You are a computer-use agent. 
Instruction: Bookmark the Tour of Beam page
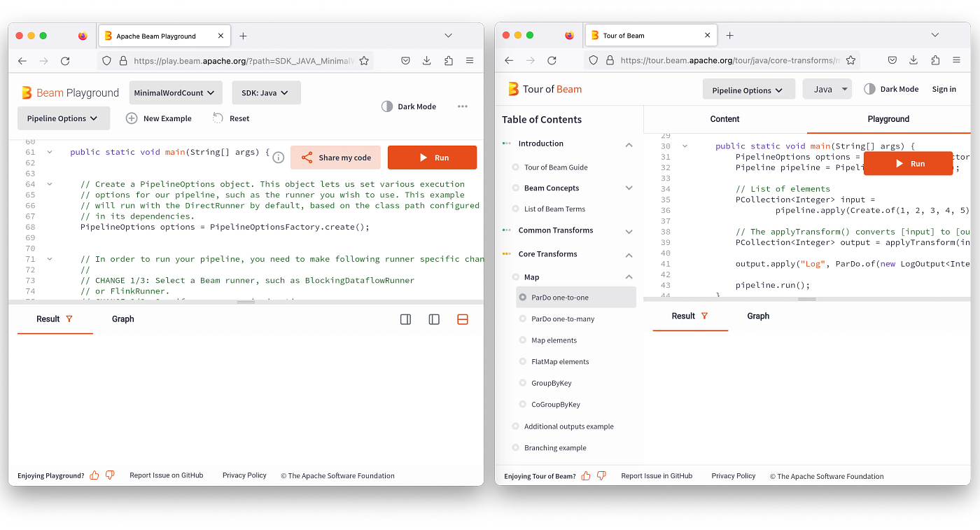pyautogui.click(x=850, y=60)
